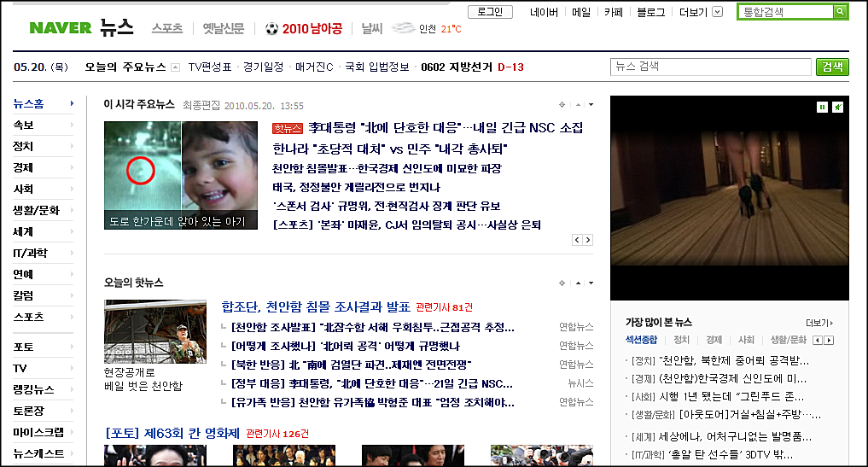This screenshot has width=868, height=467.
Task: Select 경제 tab in most-viewed news
Action: (x=714, y=340)
